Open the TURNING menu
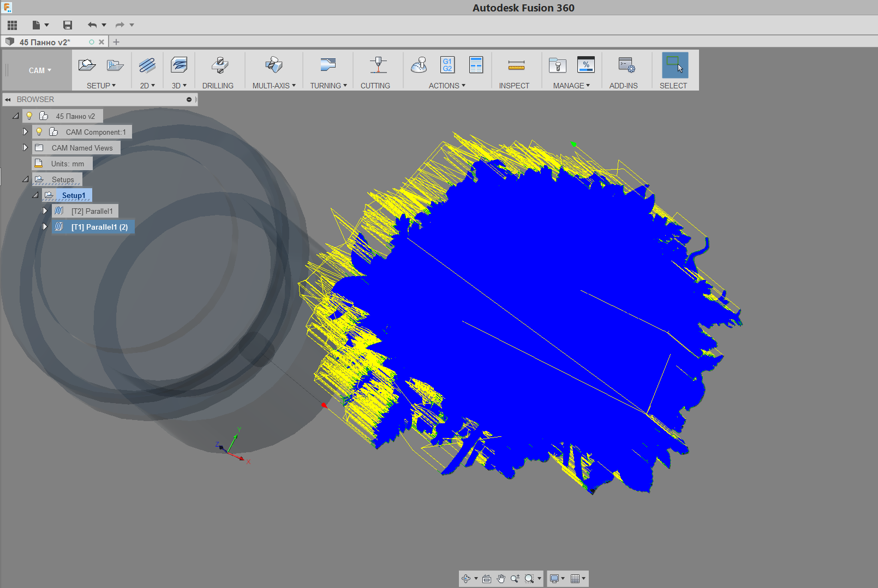Screen dimensions: 878x588 328,86
